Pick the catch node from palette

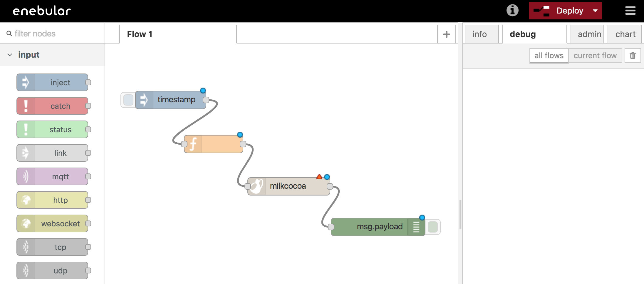coord(52,106)
